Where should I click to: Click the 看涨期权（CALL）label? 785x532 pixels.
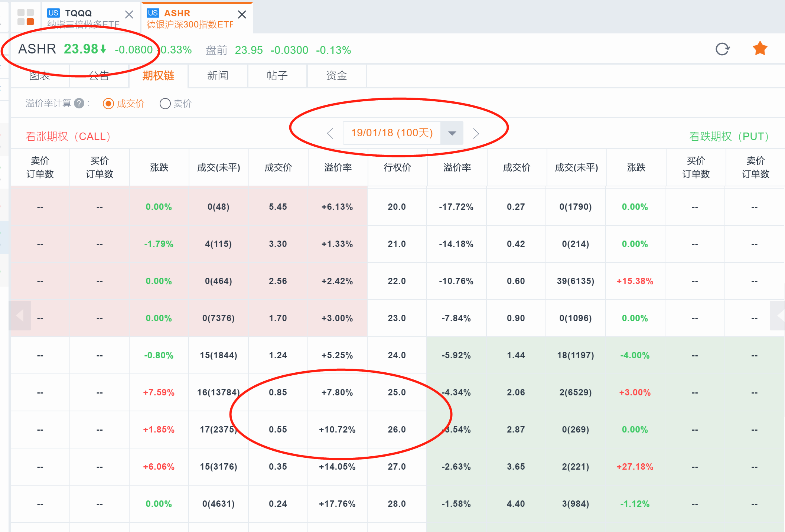[x=69, y=136]
